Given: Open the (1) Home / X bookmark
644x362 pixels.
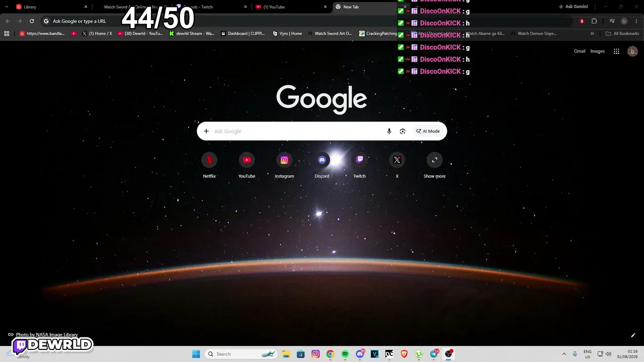Looking at the screenshot, I should (97, 34).
